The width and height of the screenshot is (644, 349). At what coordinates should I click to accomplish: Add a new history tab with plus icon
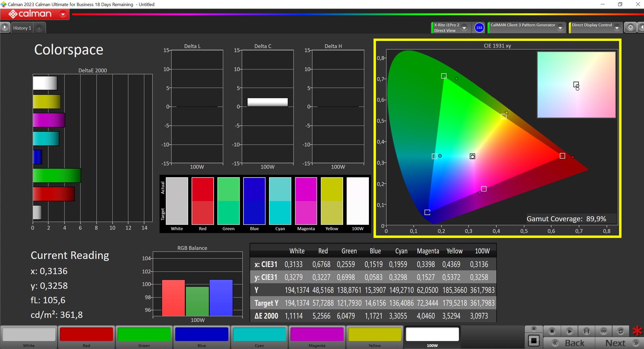[39, 28]
